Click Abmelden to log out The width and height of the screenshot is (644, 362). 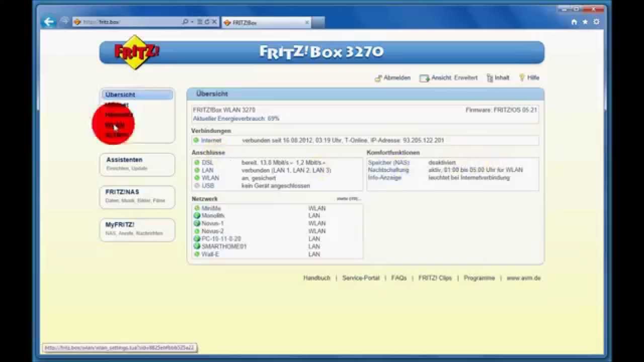[397, 78]
